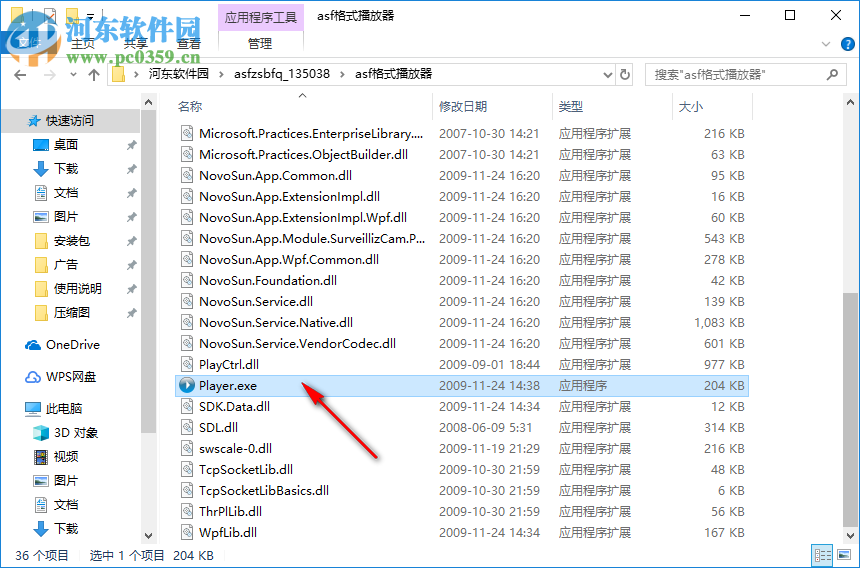Go up one folder level
Screen dimensions: 860x568
coord(94,75)
